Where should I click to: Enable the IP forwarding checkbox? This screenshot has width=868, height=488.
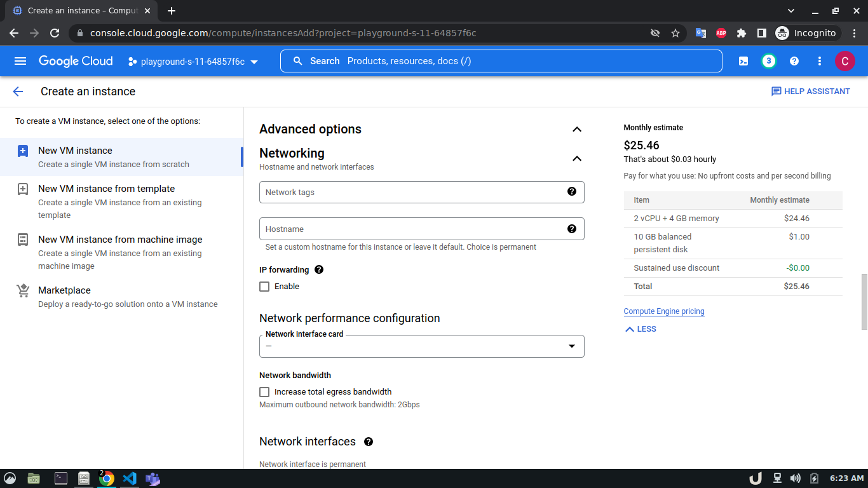[x=264, y=287]
